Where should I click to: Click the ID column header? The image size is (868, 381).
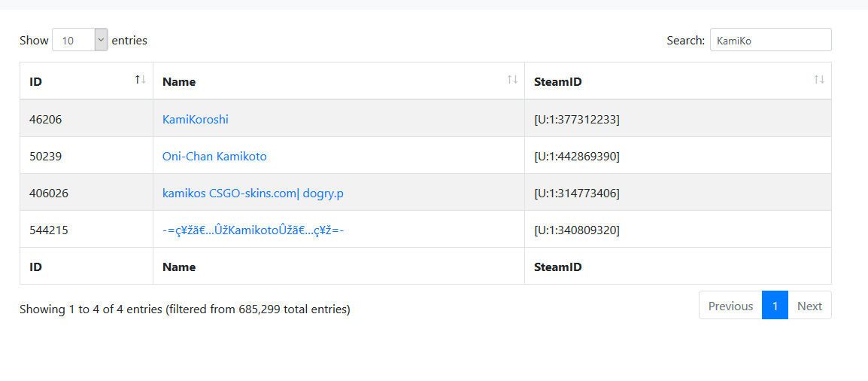[x=86, y=81]
